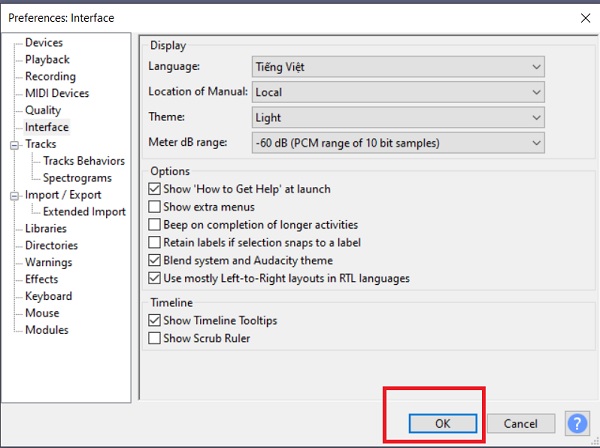The height and width of the screenshot is (448, 600).
Task: Open the Theme dropdown
Action: [x=398, y=117]
